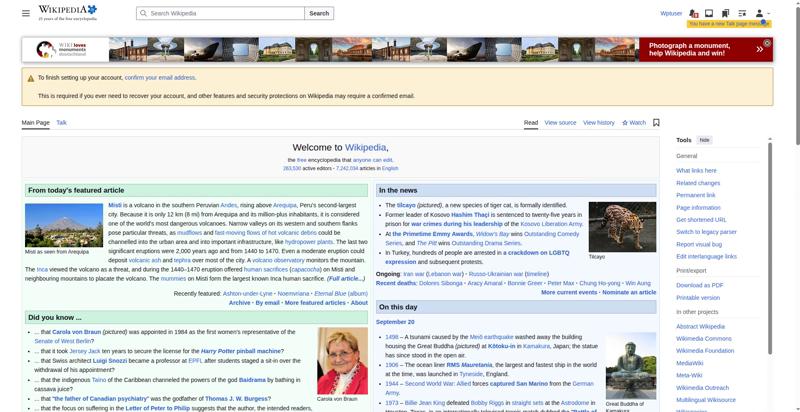Select the Read tab
This screenshot has width=800, height=412.
[531, 122]
